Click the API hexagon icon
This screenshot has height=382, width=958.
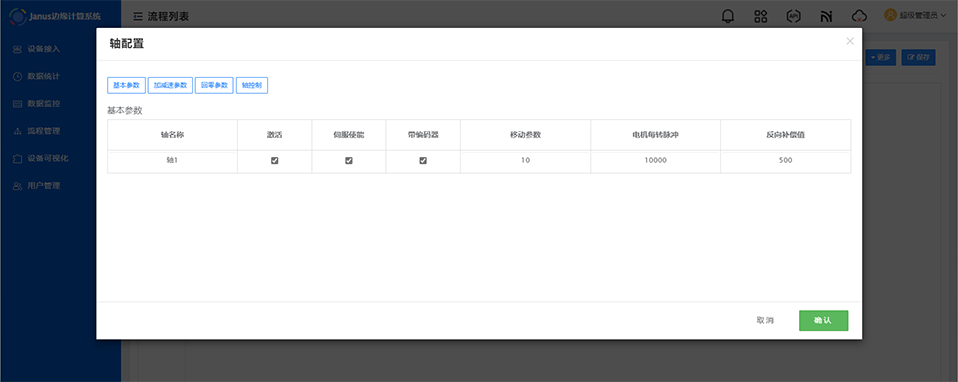coord(793,16)
